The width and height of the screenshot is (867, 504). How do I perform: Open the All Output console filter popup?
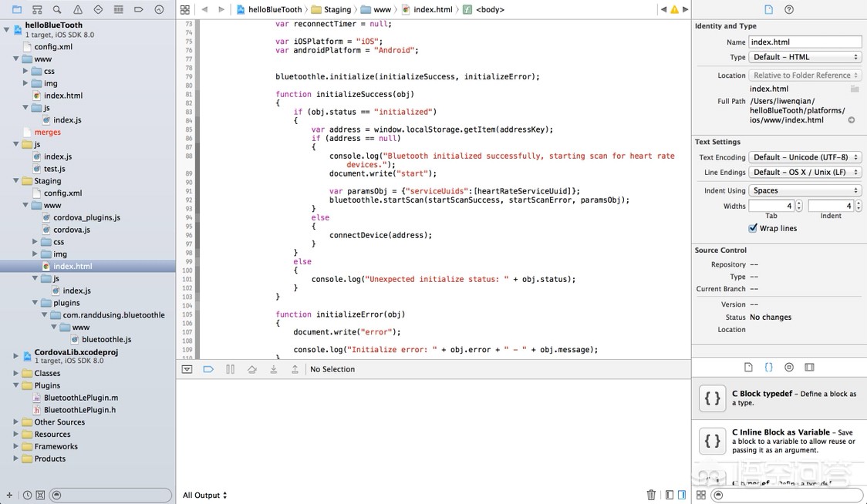click(204, 496)
